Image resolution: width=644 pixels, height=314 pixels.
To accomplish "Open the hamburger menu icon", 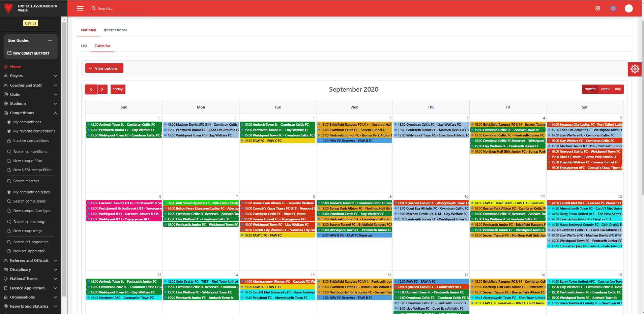I will tap(80, 8).
